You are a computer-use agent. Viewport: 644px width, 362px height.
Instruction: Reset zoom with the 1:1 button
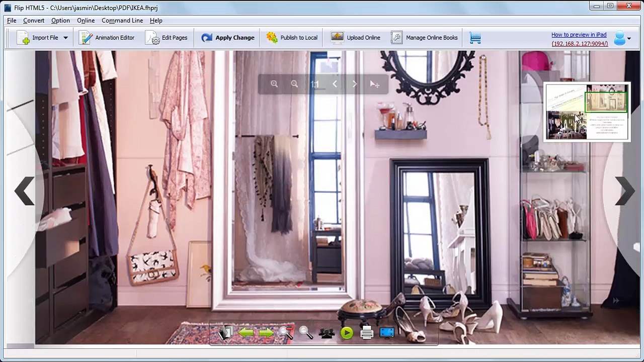tap(314, 84)
